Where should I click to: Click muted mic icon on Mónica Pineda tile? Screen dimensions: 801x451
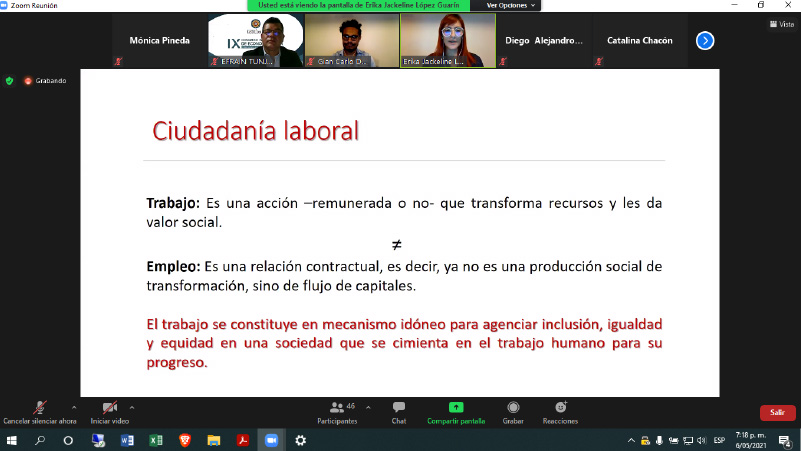[x=119, y=61]
